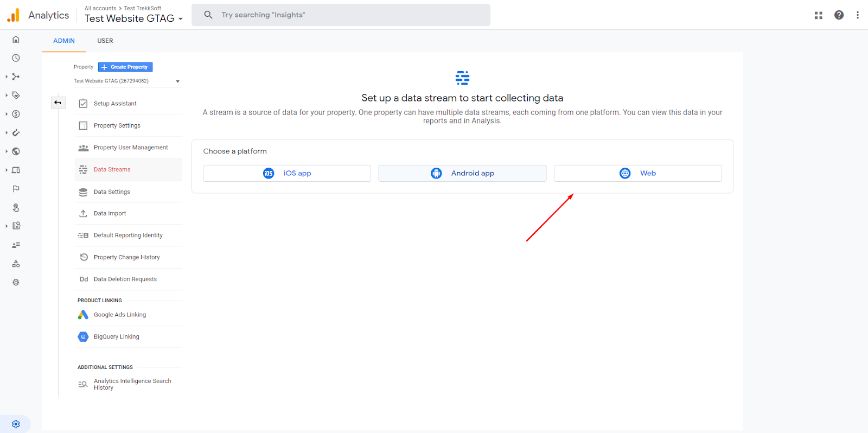The width and height of the screenshot is (868, 433).
Task: Open the Test Website GTAG account dropdown
Action: 133,18
